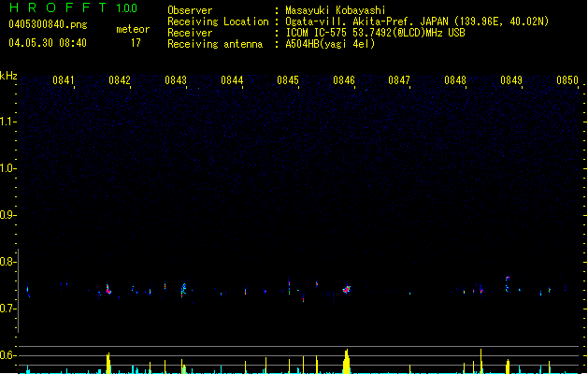Screen dimensions: 588x374
Task: Select the meteor count value 17
Action: click(136, 43)
